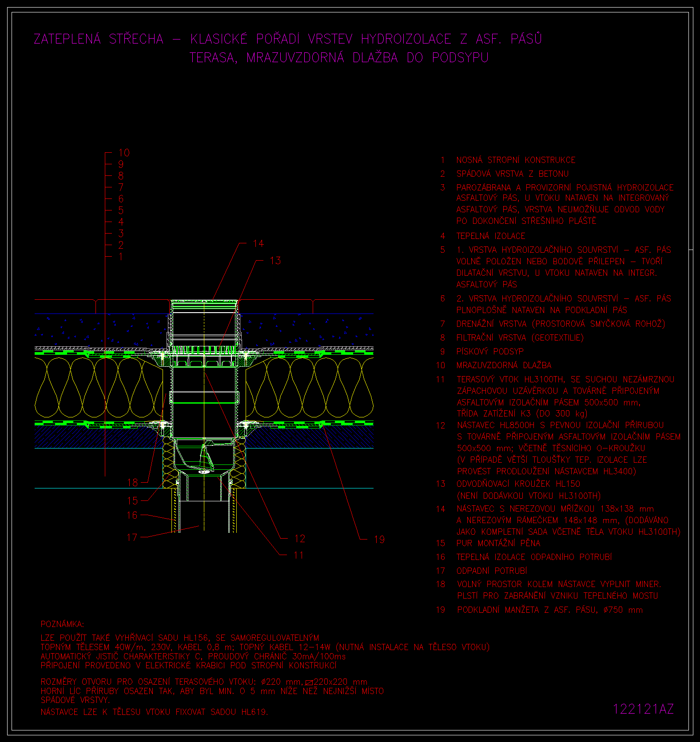The height and width of the screenshot is (742, 700).
Task: Click legend line '1. VRSTVA HYDROIZOLAČNÍHO SOUVRSTVÍ'
Action: 537,250
